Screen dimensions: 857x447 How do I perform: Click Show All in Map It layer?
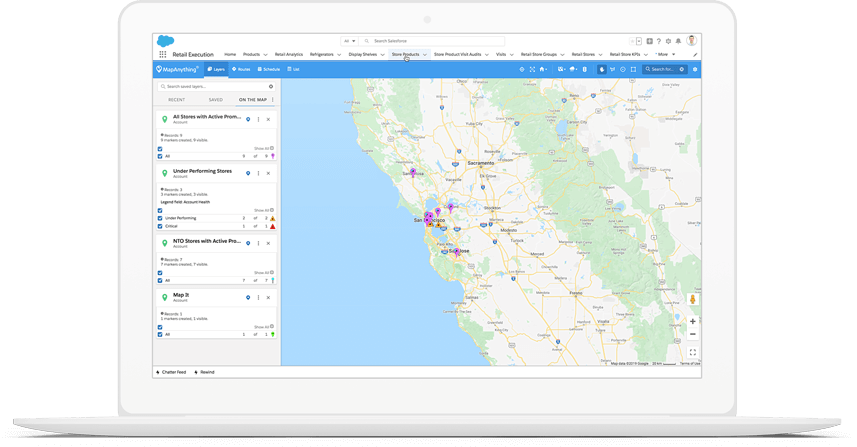(x=263, y=327)
